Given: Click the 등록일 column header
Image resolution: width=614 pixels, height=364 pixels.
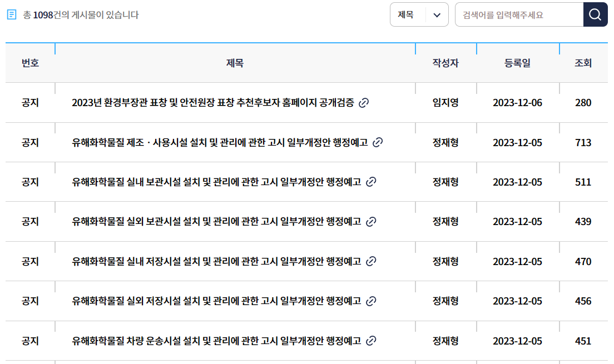Looking at the screenshot, I should click(517, 63).
